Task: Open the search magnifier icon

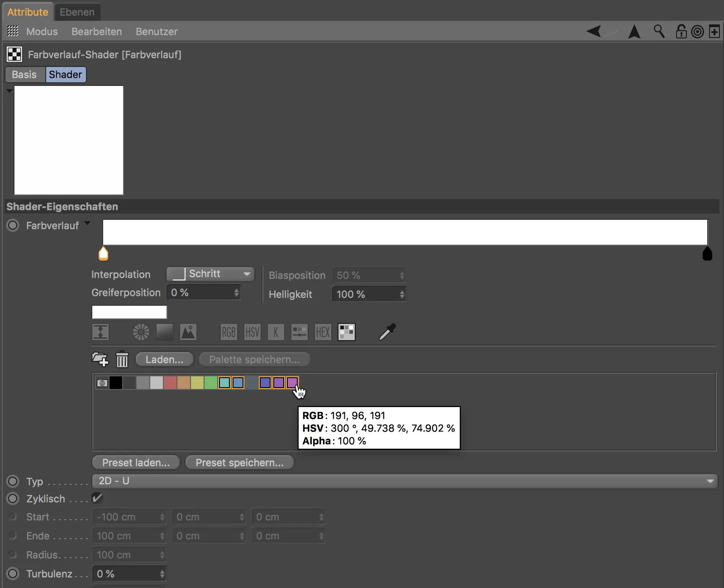Action: point(659,31)
